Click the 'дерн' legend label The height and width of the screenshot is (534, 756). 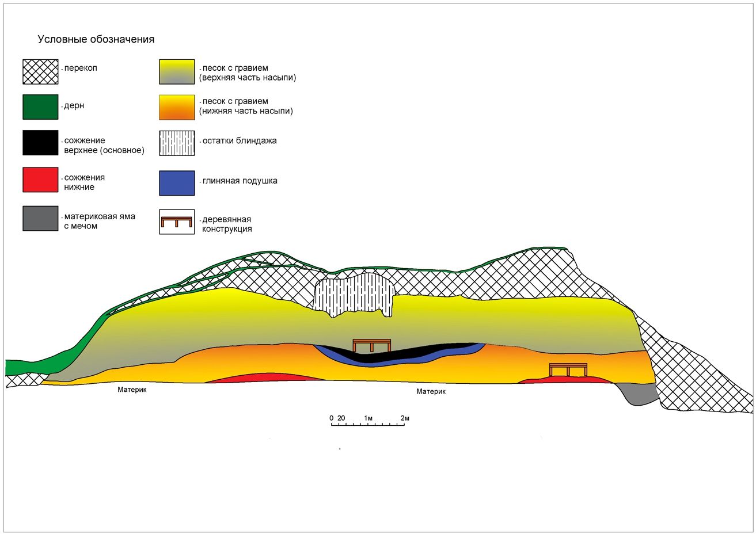point(74,106)
